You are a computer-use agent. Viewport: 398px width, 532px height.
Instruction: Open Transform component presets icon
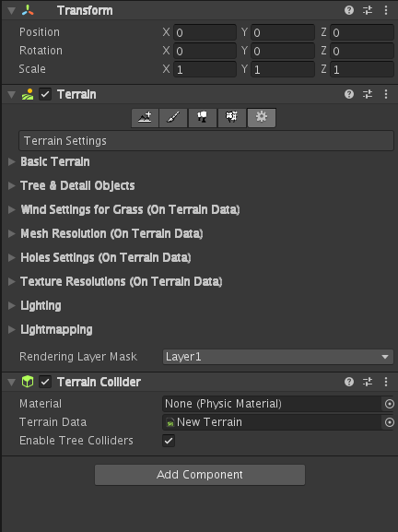pyautogui.click(x=368, y=10)
